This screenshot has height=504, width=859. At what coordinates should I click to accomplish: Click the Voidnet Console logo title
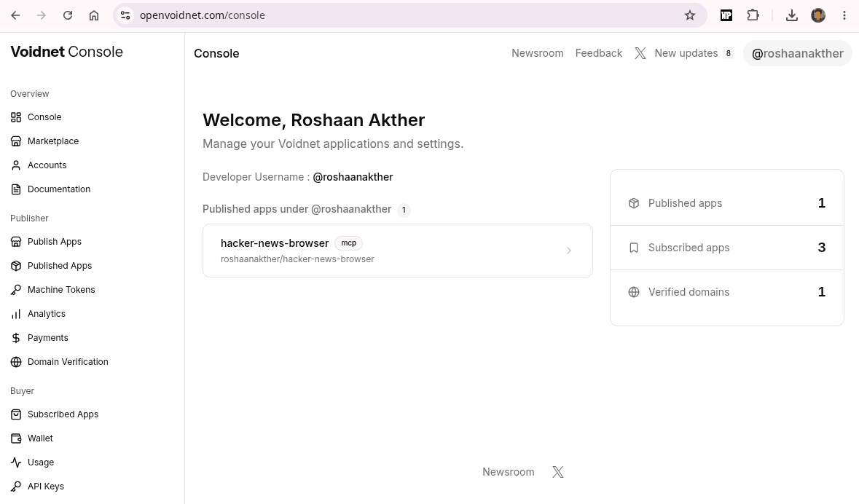[67, 52]
